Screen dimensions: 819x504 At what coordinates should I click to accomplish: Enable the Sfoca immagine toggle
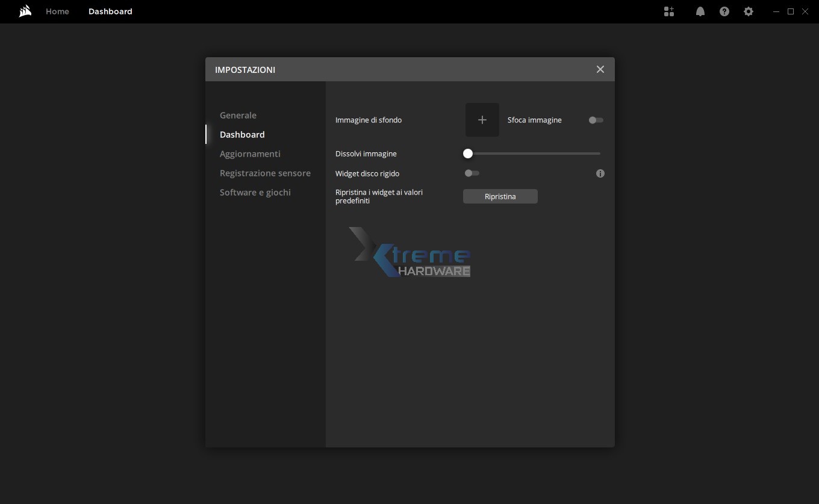coord(596,120)
